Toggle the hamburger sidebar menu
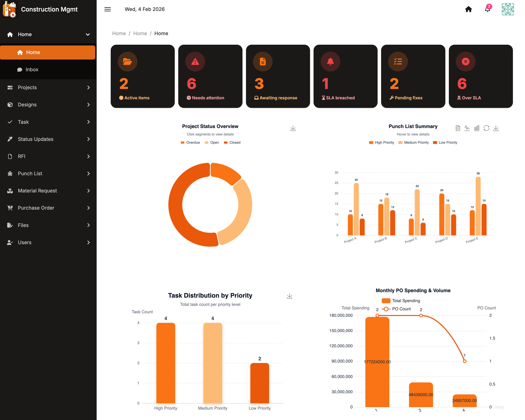The image size is (525, 420). pos(107,9)
